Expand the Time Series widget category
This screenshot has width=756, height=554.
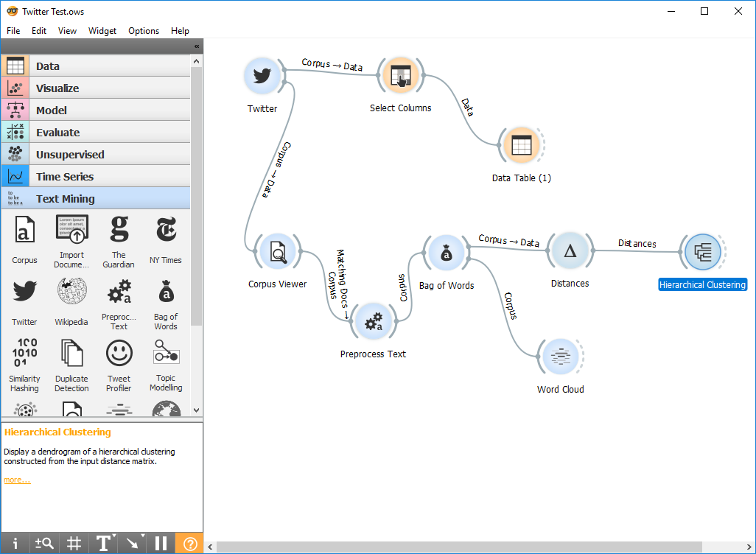[96, 177]
